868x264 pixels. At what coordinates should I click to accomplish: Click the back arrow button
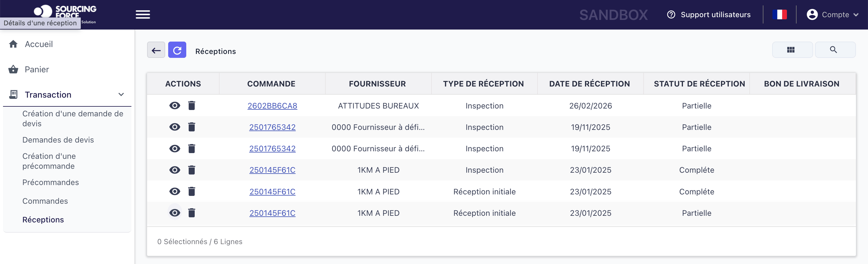pos(156,50)
